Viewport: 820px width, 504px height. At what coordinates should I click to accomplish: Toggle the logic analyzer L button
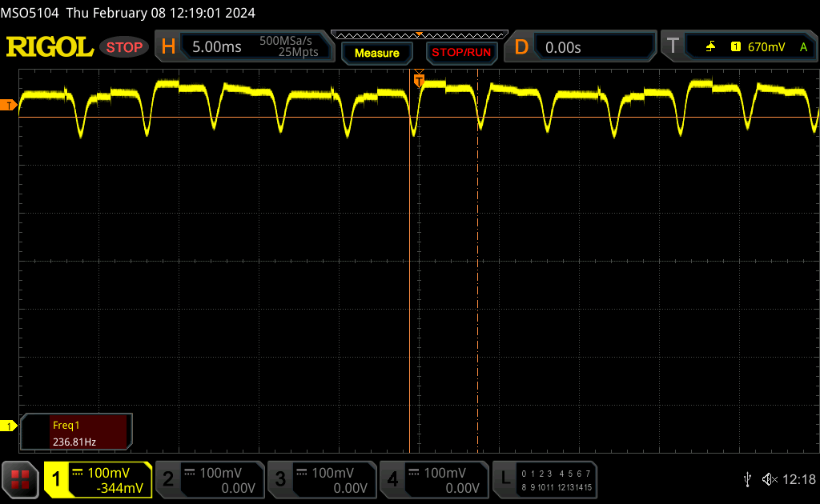505,479
